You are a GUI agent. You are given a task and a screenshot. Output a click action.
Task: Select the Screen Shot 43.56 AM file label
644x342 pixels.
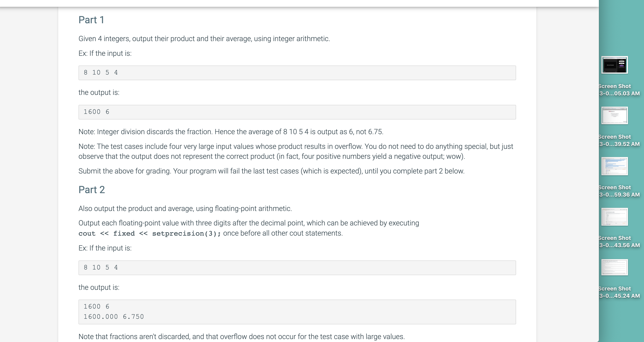(x=619, y=242)
